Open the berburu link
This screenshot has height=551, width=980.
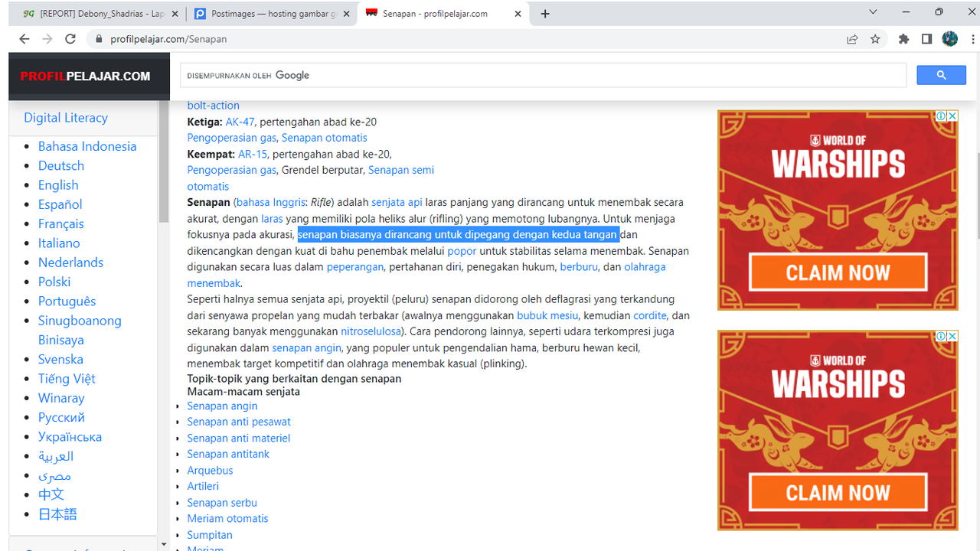(x=579, y=267)
